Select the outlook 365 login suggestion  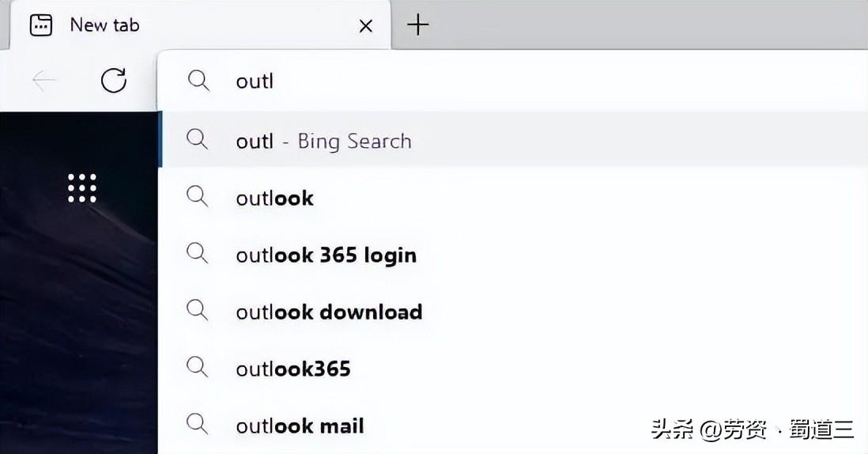(x=512, y=255)
